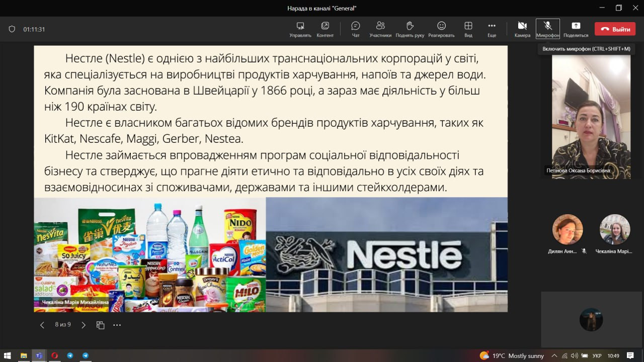This screenshot has width=644, height=362.
Task: Restore down the Teams meeting window
Action: (619, 8)
